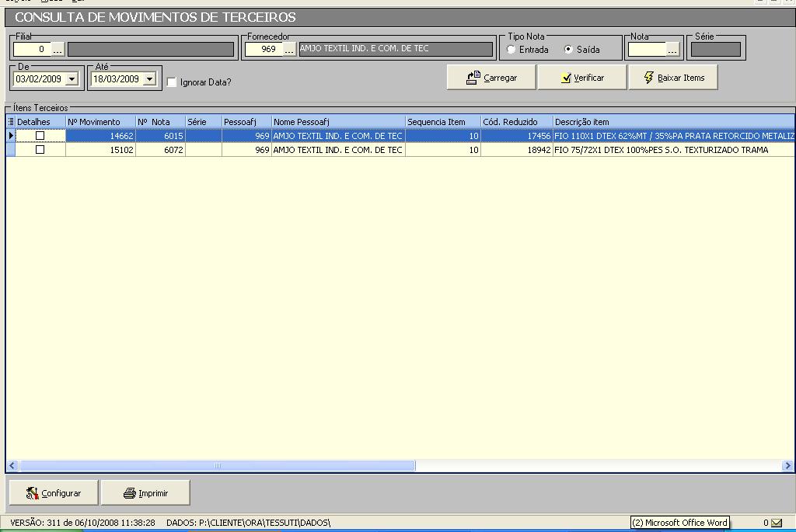The height and width of the screenshot is (532, 796).
Task: Expand the De date dropdown
Action: pos(72,79)
